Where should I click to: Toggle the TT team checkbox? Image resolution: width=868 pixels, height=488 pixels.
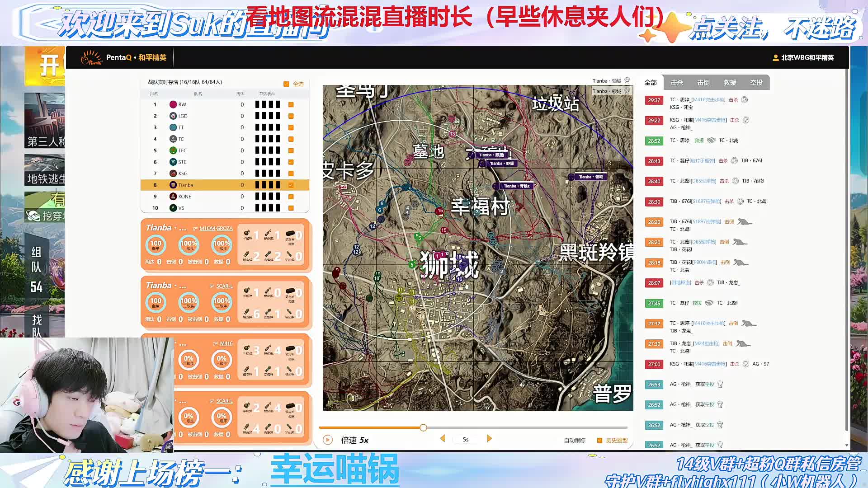tap(291, 127)
